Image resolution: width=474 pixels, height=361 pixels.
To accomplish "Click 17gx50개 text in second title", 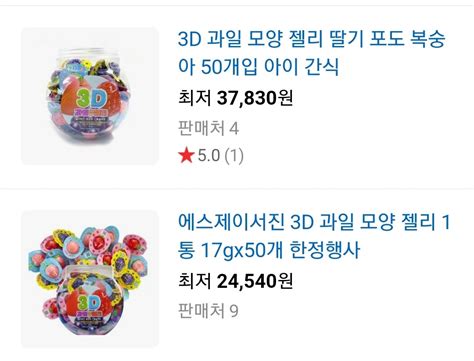I will pos(241,251).
